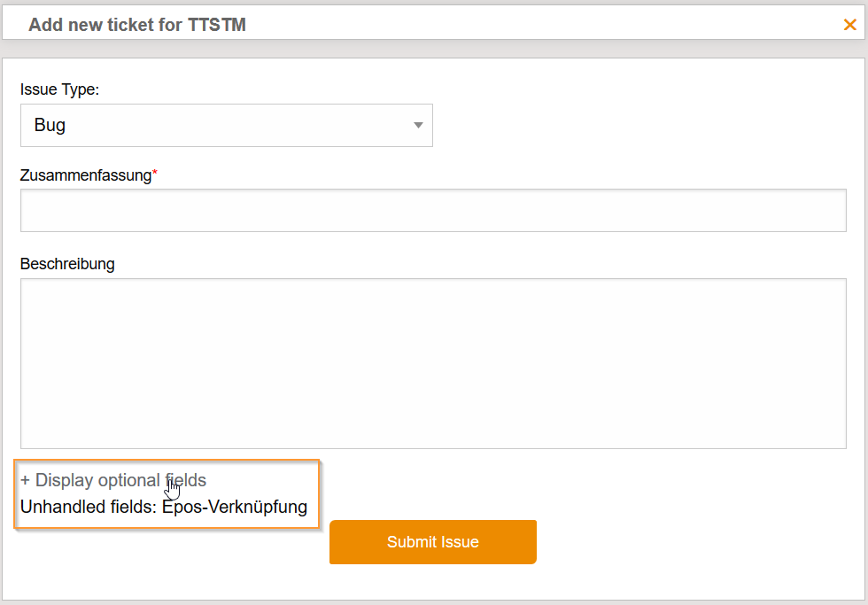The height and width of the screenshot is (605, 868).
Task: Click the "Unhandled fields:" text
Action: click(89, 508)
